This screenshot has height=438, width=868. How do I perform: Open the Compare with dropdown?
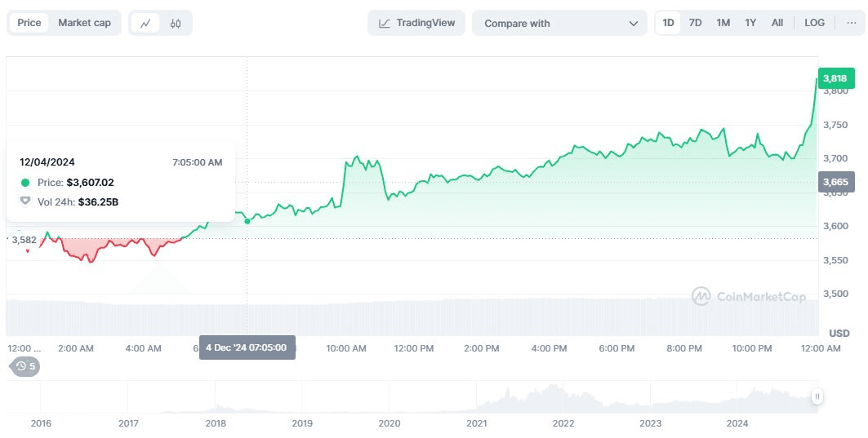(x=559, y=23)
